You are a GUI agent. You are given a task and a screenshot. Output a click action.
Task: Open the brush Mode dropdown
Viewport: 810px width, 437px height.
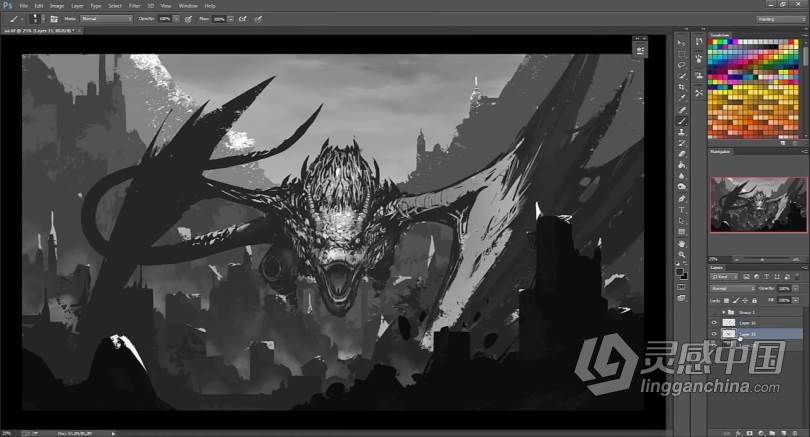pyautogui.click(x=106, y=19)
